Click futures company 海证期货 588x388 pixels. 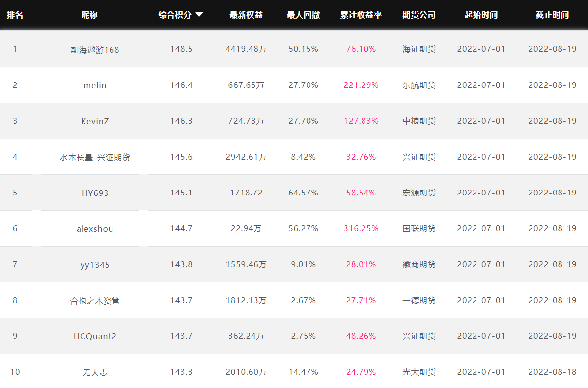click(x=419, y=49)
